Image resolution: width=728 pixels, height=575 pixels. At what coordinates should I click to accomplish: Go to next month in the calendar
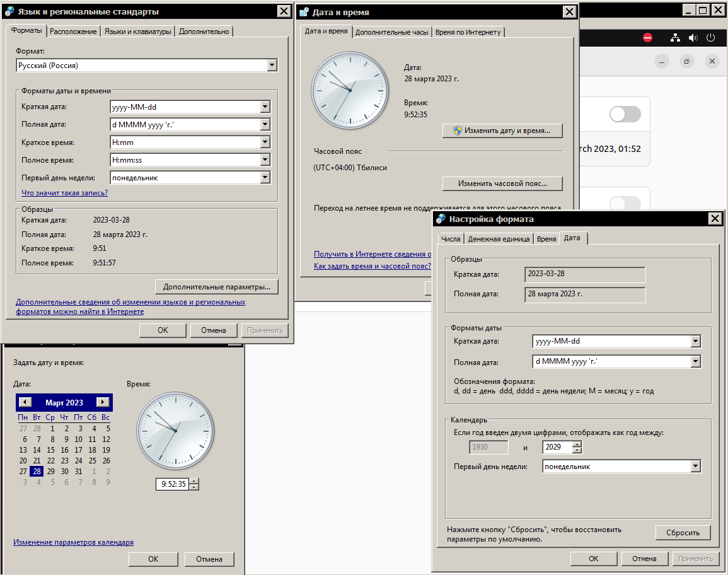103,402
